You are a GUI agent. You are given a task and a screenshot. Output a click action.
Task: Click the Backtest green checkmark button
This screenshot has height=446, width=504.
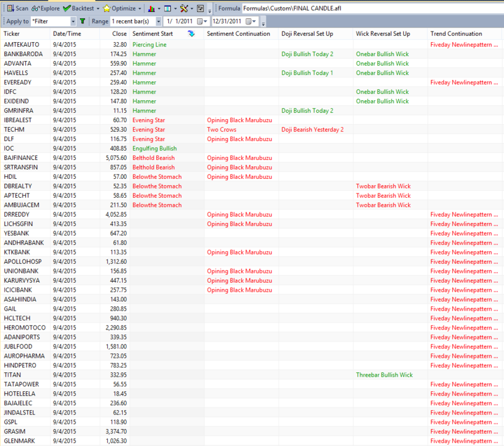(78, 8)
